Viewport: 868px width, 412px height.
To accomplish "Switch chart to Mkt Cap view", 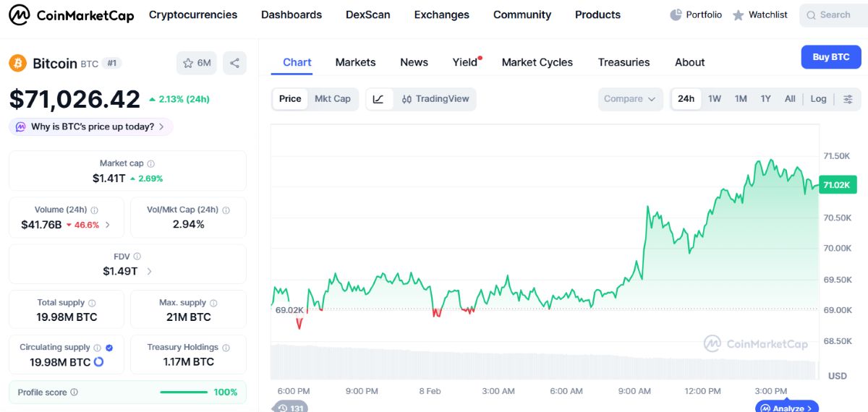I will 332,99.
